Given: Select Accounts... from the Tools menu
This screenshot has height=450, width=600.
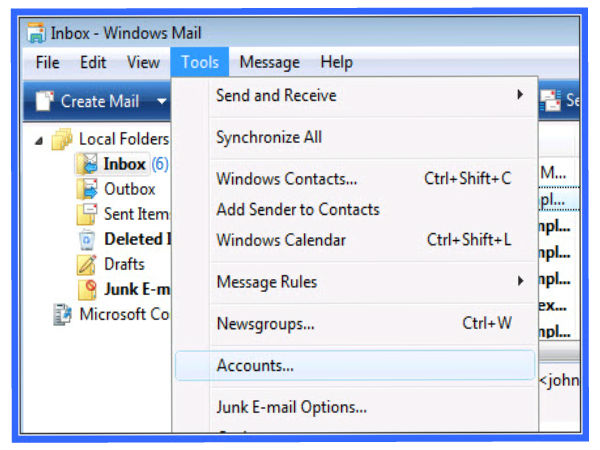Looking at the screenshot, I should 255,366.
